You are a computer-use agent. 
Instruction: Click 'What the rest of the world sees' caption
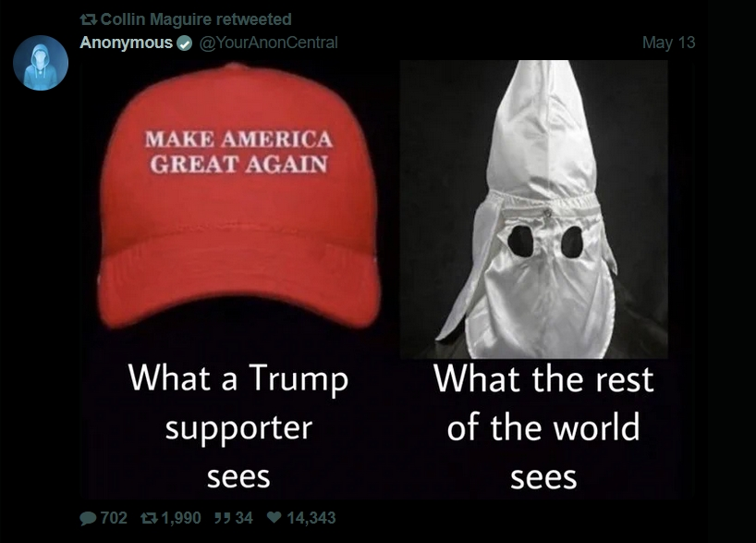click(543, 426)
